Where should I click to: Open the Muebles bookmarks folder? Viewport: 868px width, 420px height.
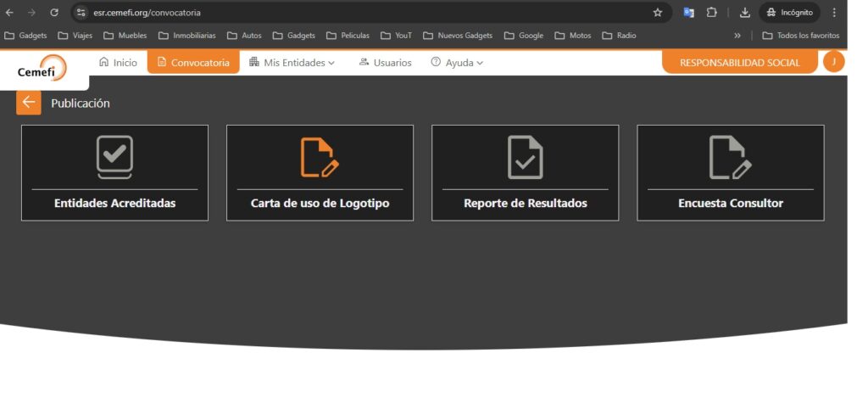point(125,36)
